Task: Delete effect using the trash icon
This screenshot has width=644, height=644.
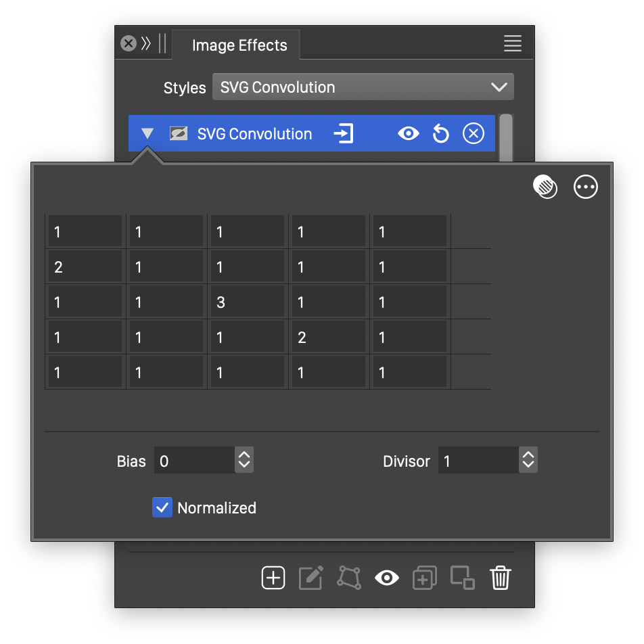Action: (x=501, y=578)
